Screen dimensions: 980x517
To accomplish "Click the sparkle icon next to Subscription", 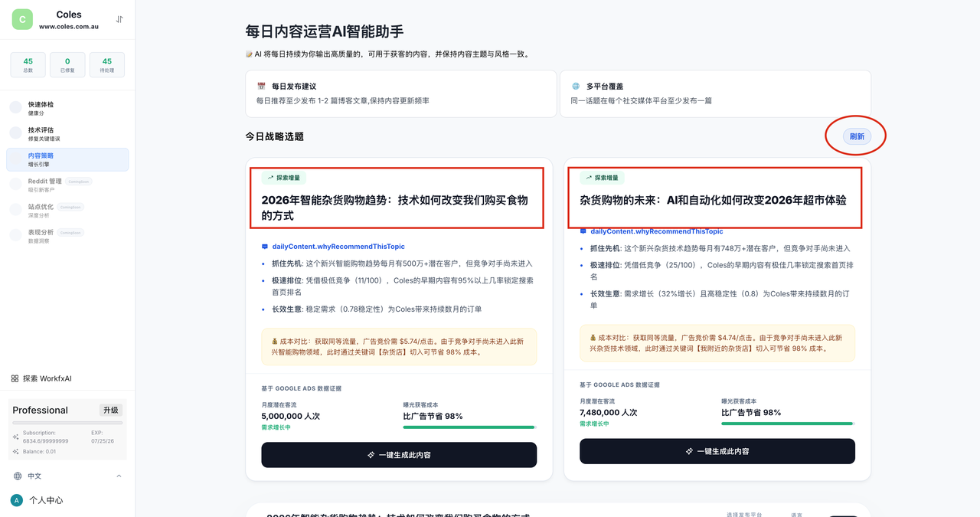I will [x=16, y=437].
